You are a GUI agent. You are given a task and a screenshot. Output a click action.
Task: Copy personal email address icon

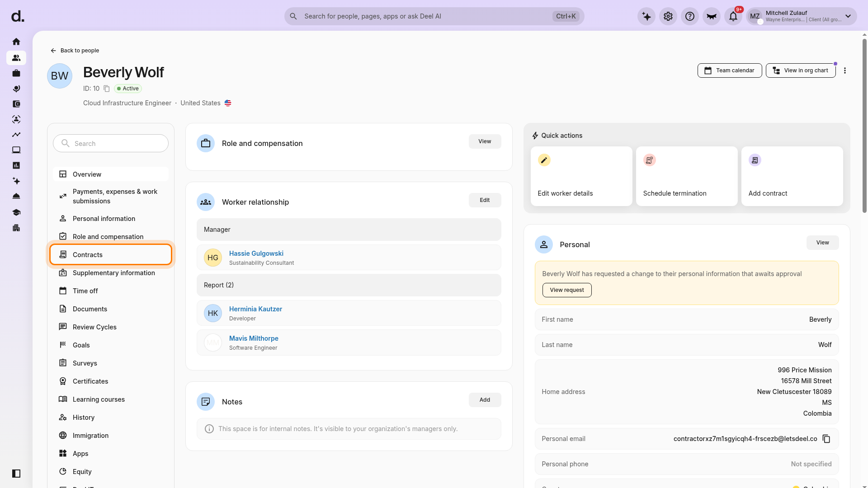[826, 439]
